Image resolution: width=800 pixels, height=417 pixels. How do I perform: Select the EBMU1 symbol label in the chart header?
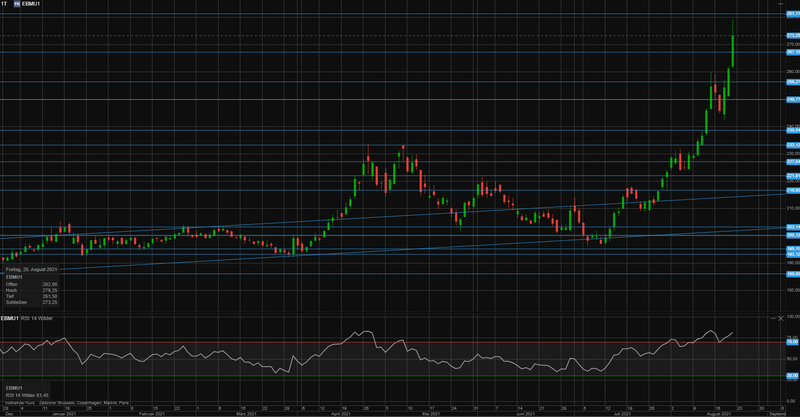[31, 5]
